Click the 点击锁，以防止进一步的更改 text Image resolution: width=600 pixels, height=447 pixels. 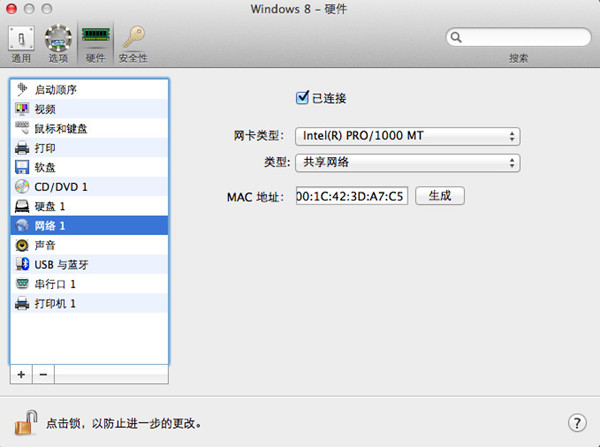coord(124,424)
